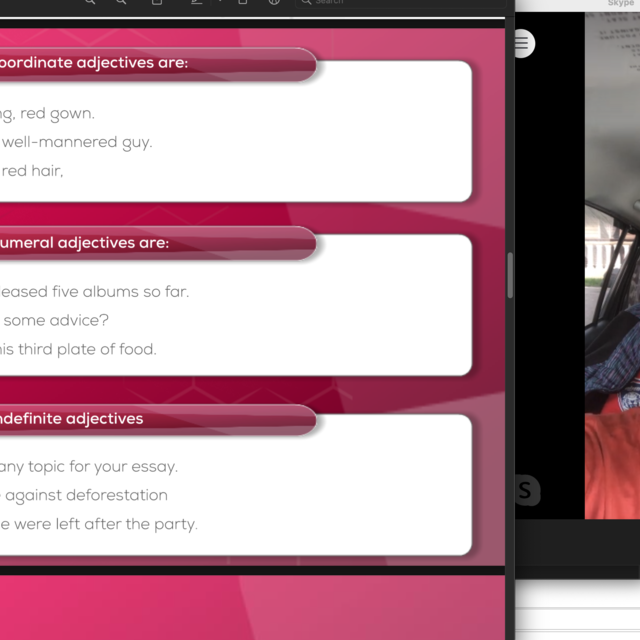Click the PDF viewer's vertical scrollbar thumb
Image resolution: width=640 pixels, height=640 pixels.
[x=510, y=276]
